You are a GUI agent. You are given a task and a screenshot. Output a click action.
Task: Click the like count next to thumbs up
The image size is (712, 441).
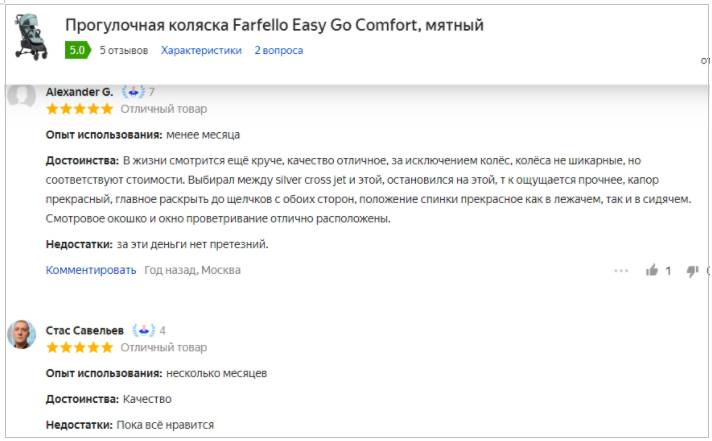click(x=668, y=270)
